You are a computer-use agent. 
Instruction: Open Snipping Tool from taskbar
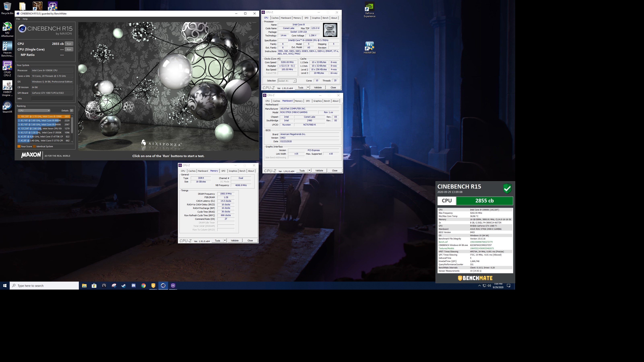[x=114, y=286]
